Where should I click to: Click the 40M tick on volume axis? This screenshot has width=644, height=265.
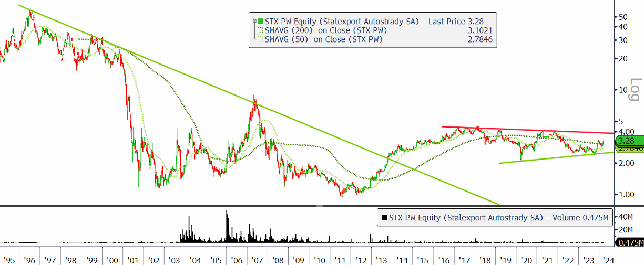[x=625, y=217]
